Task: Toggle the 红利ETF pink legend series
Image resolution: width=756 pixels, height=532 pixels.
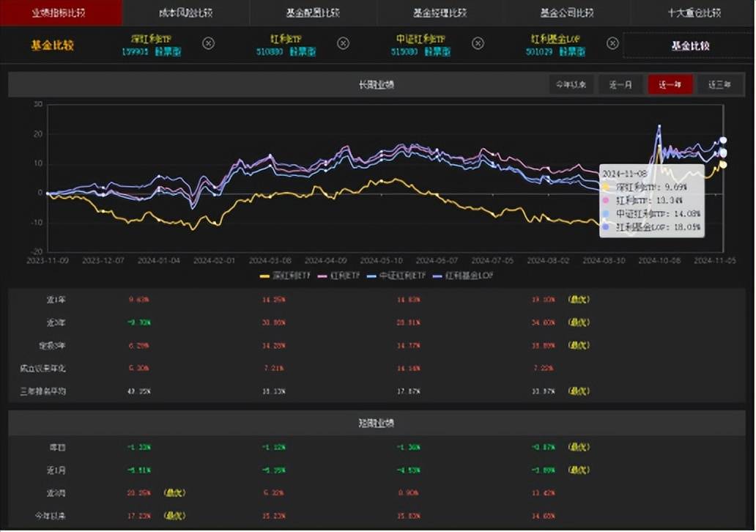Action: (339, 276)
